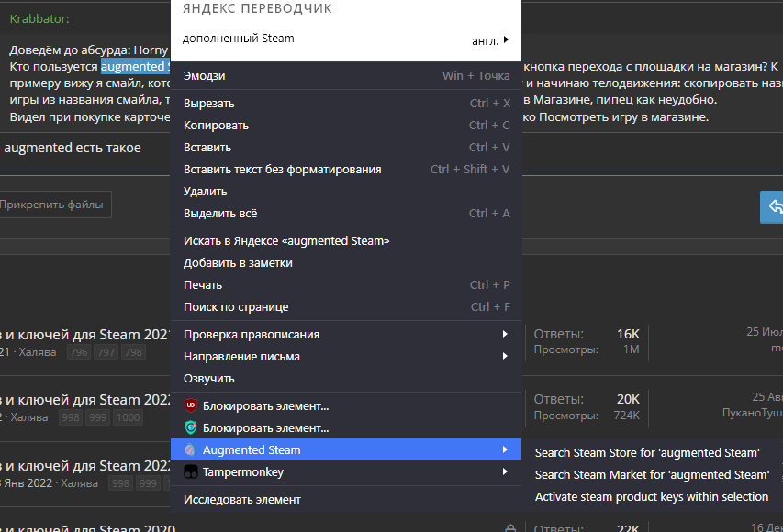The width and height of the screenshot is (783, 532).
Task: Click the 16K replies count
Action: tap(628, 334)
